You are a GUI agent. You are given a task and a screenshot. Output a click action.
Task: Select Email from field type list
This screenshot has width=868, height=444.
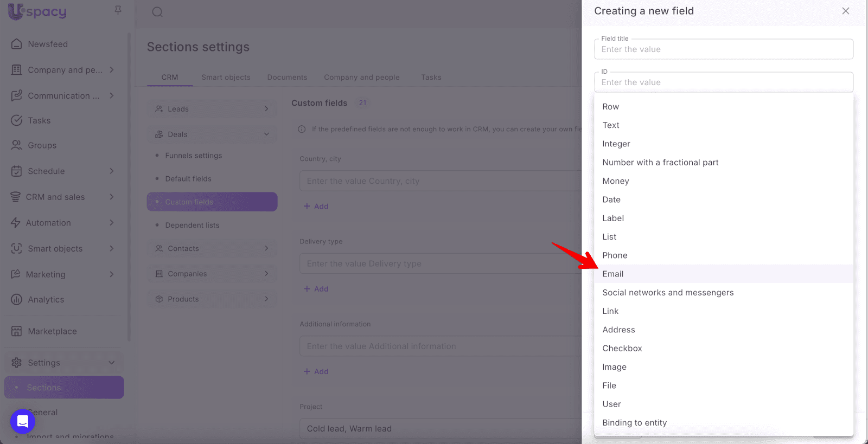(613, 274)
